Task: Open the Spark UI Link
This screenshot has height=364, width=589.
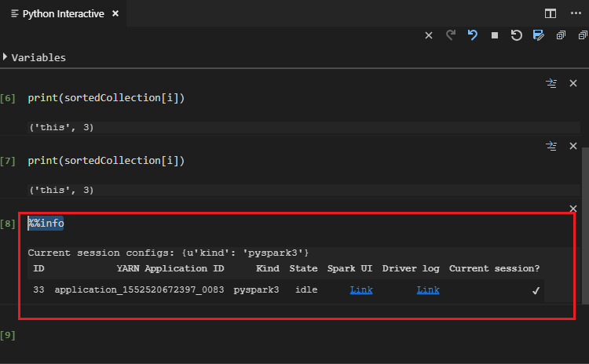Action: click(x=361, y=289)
